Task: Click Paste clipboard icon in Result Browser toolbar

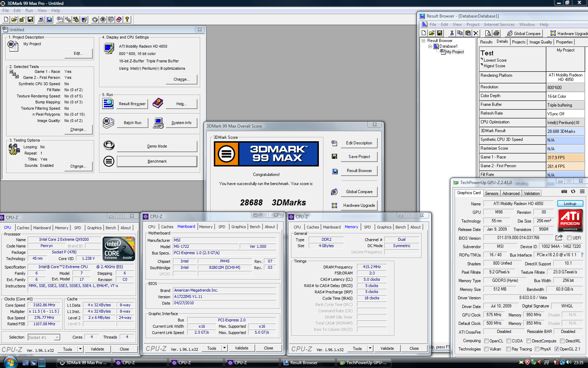Action: (x=468, y=33)
